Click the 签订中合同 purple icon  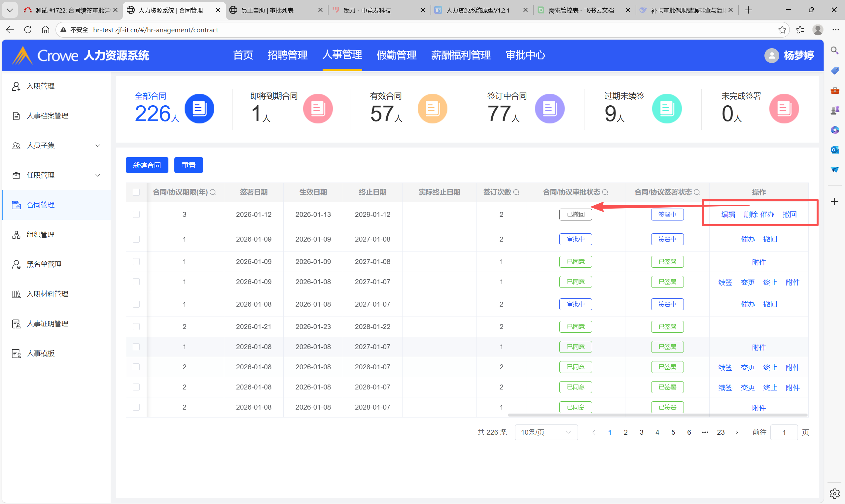click(x=549, y=109)
